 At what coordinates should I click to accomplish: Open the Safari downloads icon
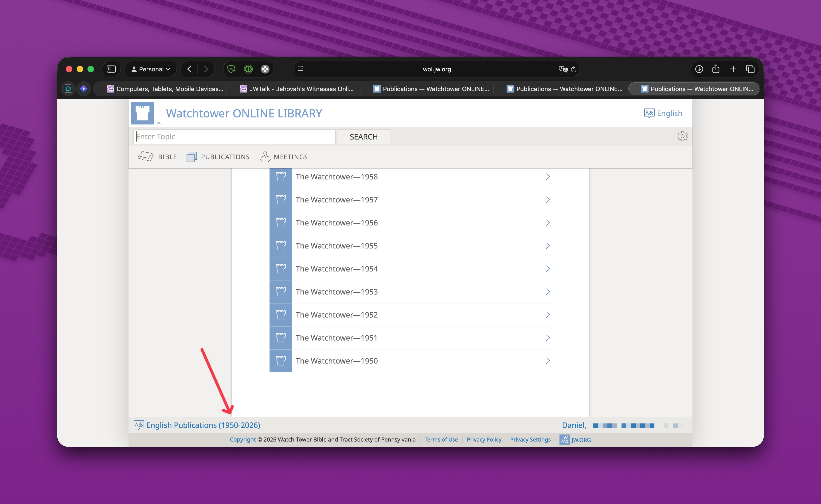point(699,69)
